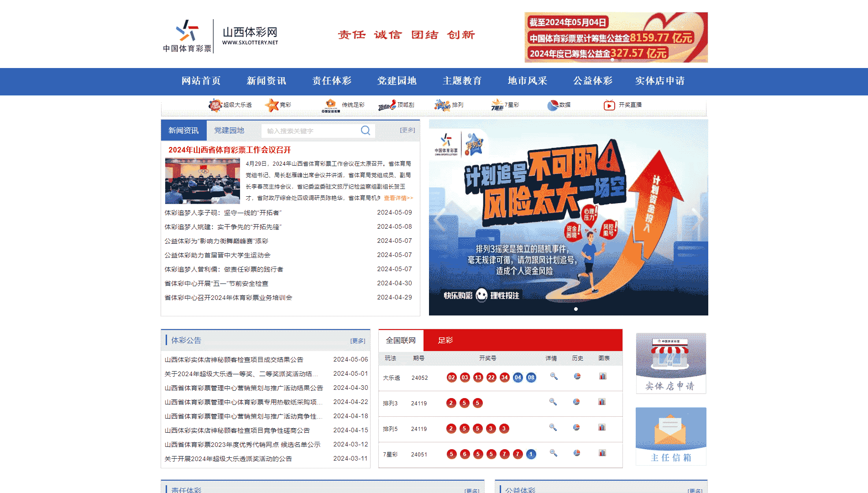View 排列3 history pie icon

(x=576, y=402)
